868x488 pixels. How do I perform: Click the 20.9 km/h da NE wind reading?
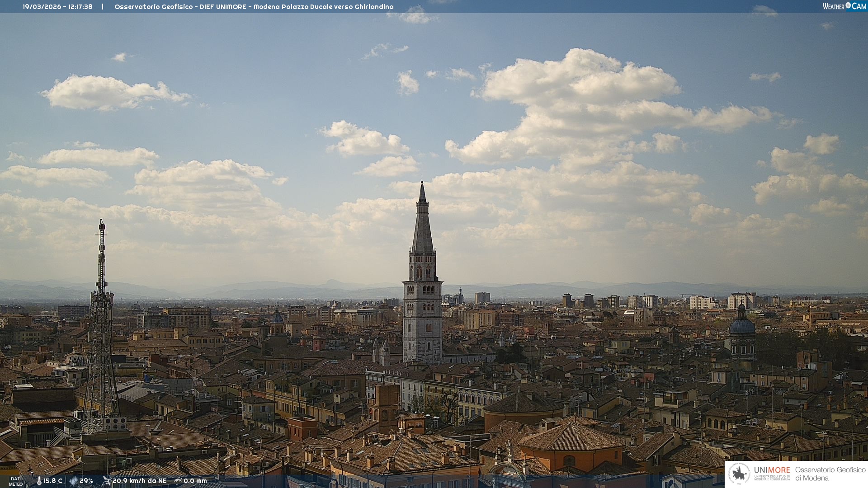pos(140,481)
